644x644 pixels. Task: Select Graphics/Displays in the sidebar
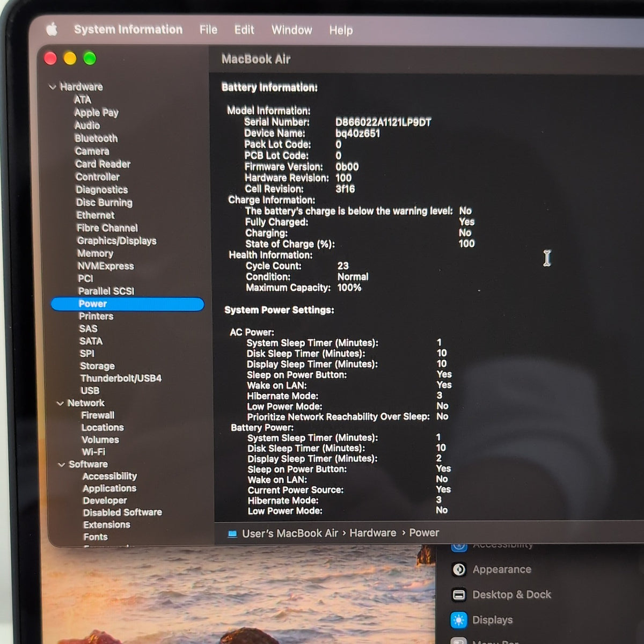tap(116, 241)
